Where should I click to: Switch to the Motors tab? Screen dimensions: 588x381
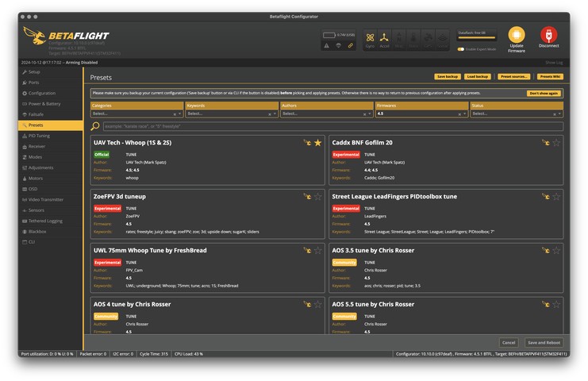pyautogui.click(x=50, y=179)
